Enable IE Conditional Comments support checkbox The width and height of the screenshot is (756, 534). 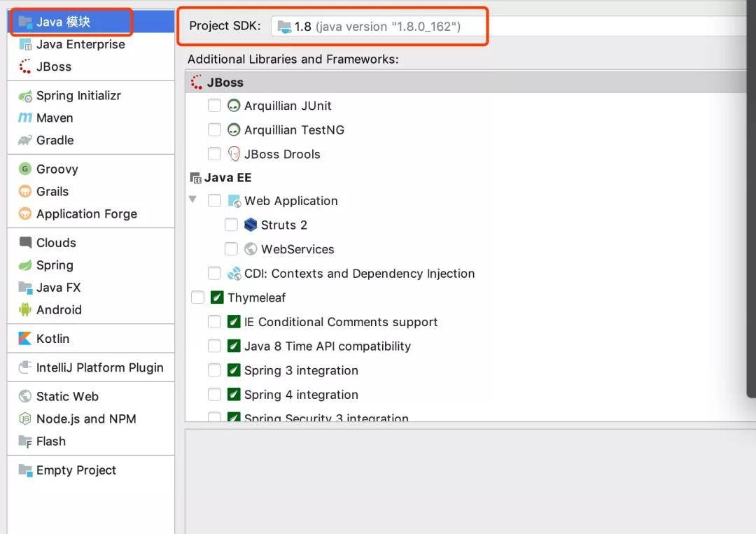click(x=214, y=321)
